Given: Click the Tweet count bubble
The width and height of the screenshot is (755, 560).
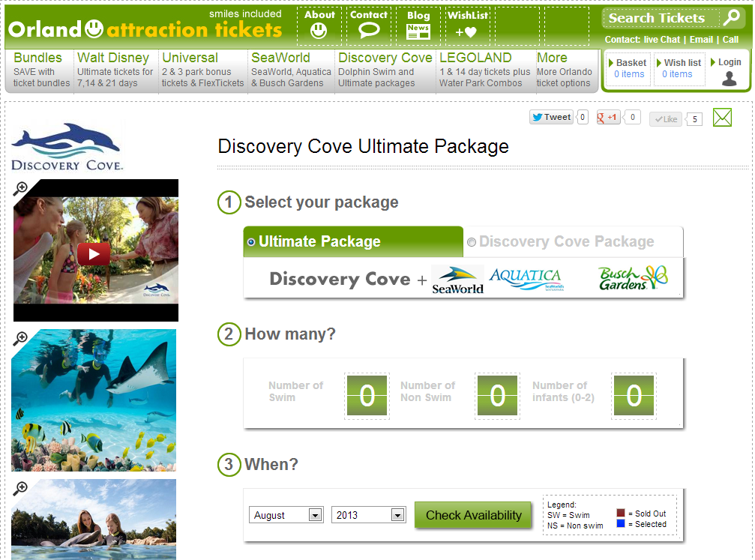Looking at the screenshot, I should pyautogui.click(x=583, y=117).
